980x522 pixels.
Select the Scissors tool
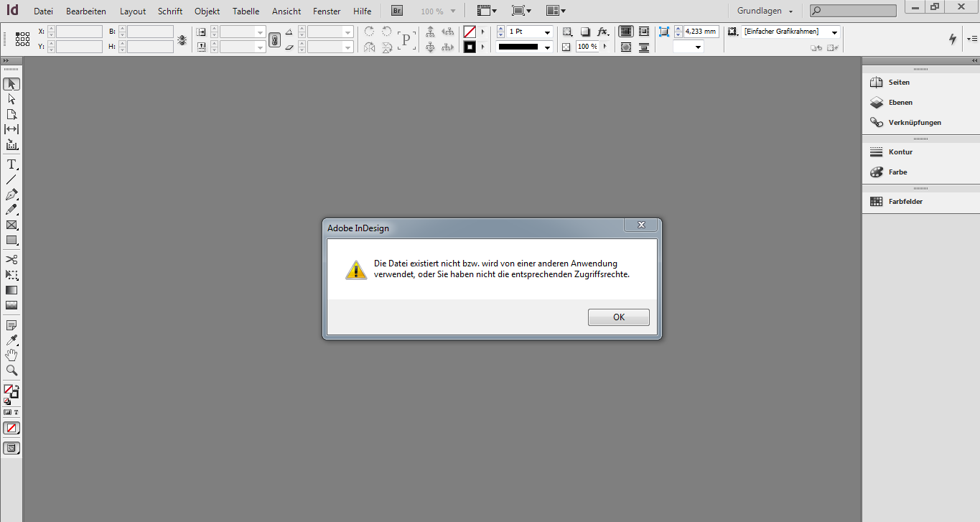click(x=11, y=259)
